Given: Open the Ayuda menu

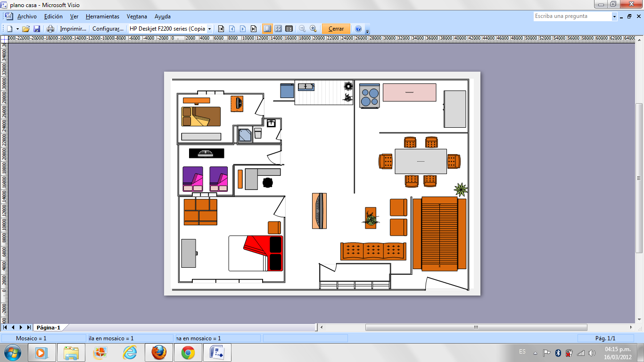Looking at the screenshot, I should click(x=163, y=16).
